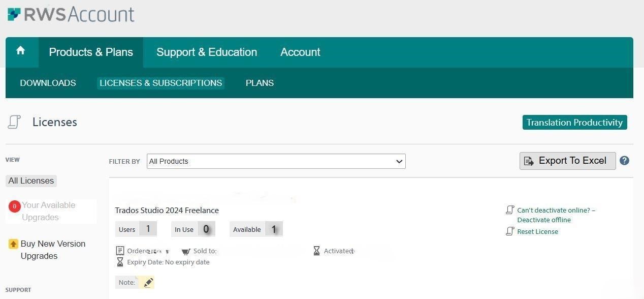Click the VIEW sidebar heading

(x=13, y=160)
